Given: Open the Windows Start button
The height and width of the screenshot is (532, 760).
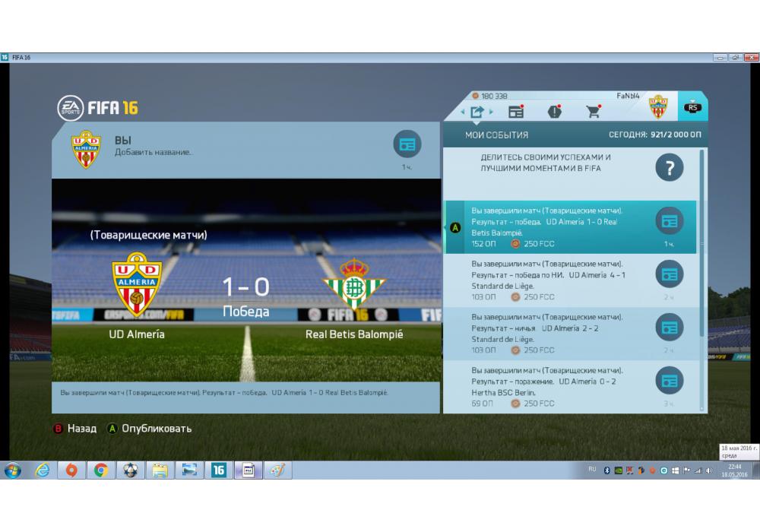Looking at the screenshot, I should click(13, 470).
